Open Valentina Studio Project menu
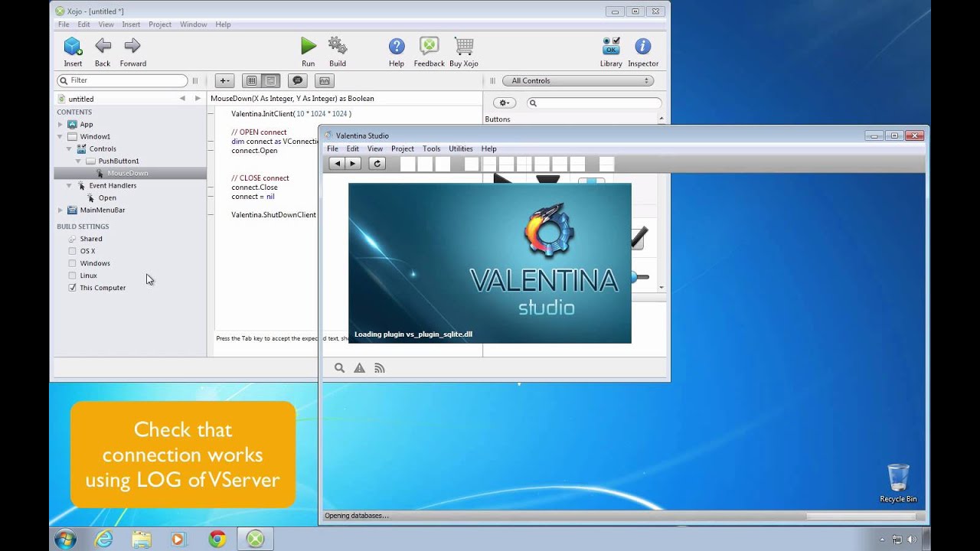This screenshot has width=980, height=551. (402, 148)
